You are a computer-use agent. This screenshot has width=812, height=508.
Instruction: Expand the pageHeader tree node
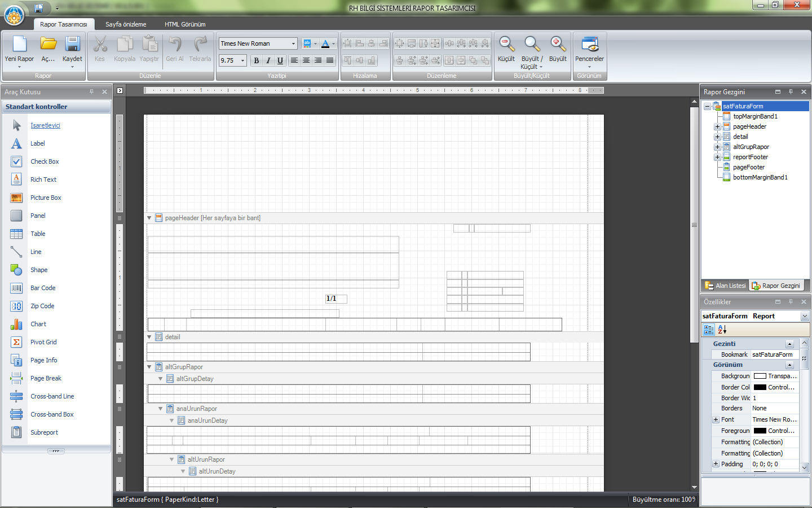(x=717, y=126)
